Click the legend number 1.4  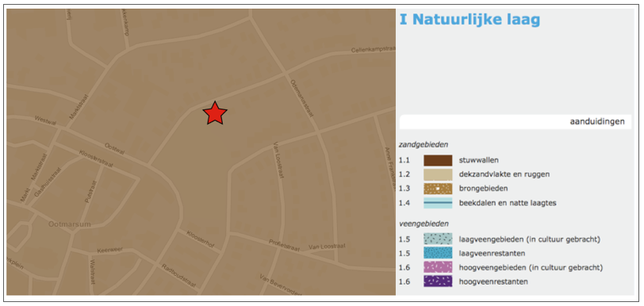[x=404, y=203]
